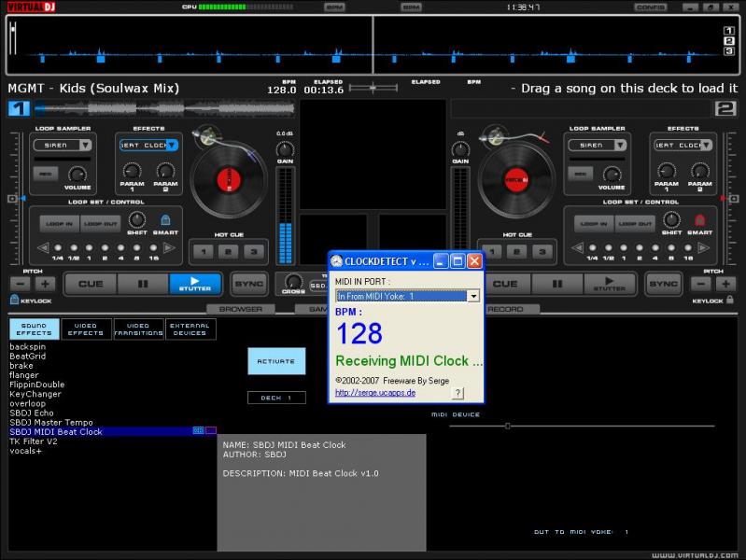Open the deck 2 loop sampler Siren dropdown
The image size is (746, 560).
coord(620,145)
